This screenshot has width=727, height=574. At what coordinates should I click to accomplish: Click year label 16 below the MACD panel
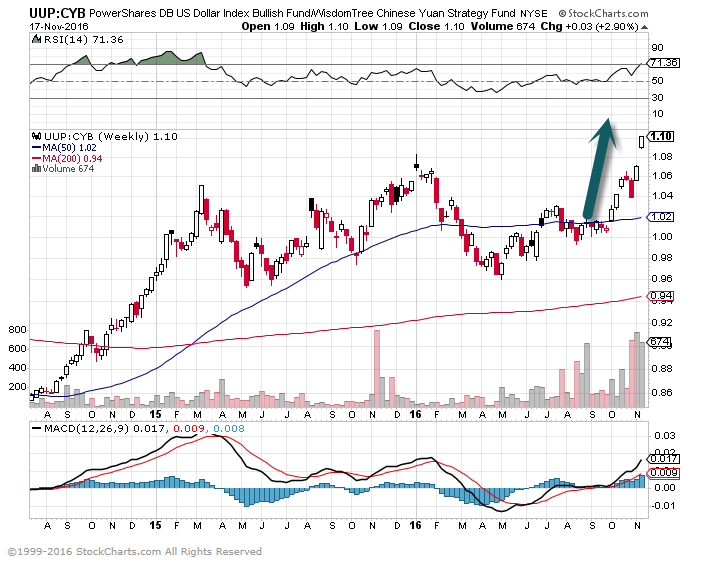(x=415, y=525)
